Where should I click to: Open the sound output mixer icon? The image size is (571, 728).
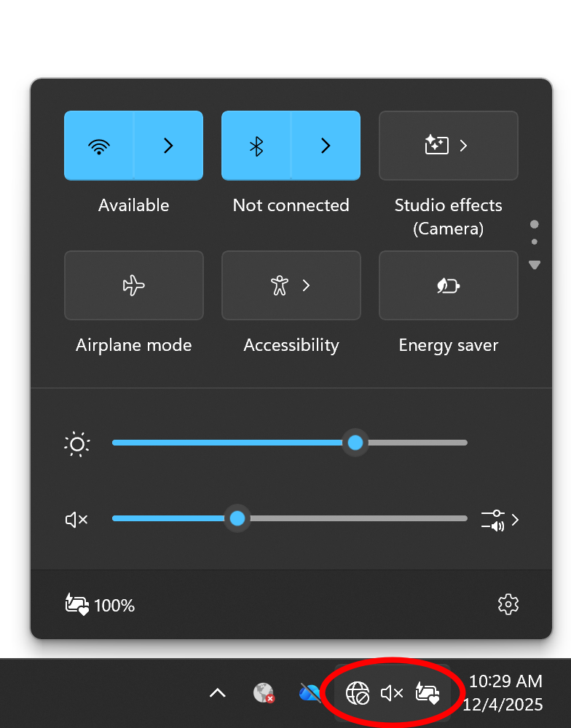click(x=500, y=520)
